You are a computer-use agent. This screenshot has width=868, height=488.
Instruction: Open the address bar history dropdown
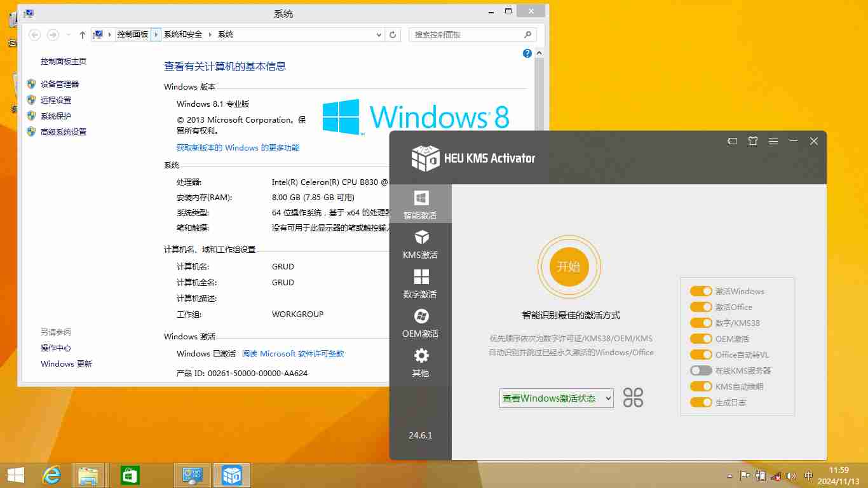tap(379, 34)
